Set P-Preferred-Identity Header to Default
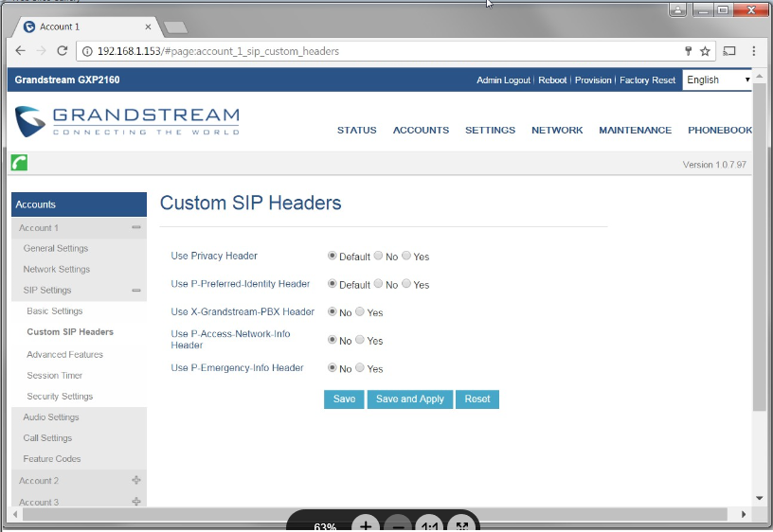This screenshot has height=532, width=773. point(332,284)
